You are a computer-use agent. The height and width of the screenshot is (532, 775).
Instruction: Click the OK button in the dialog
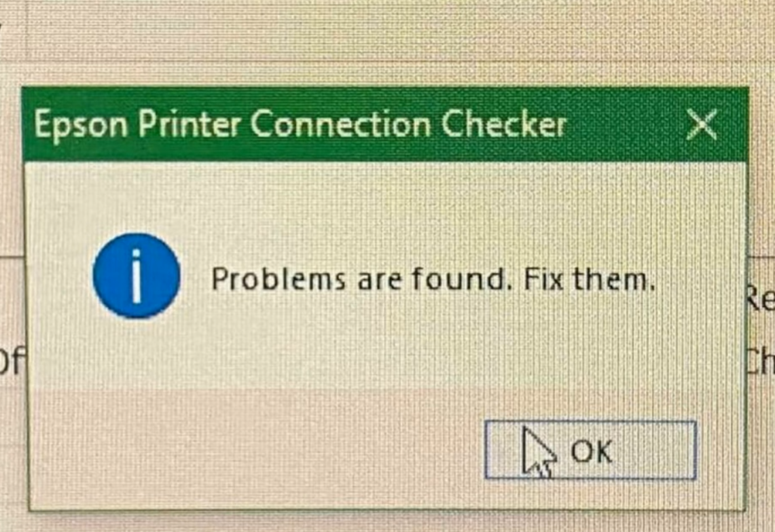pos(591,450)
